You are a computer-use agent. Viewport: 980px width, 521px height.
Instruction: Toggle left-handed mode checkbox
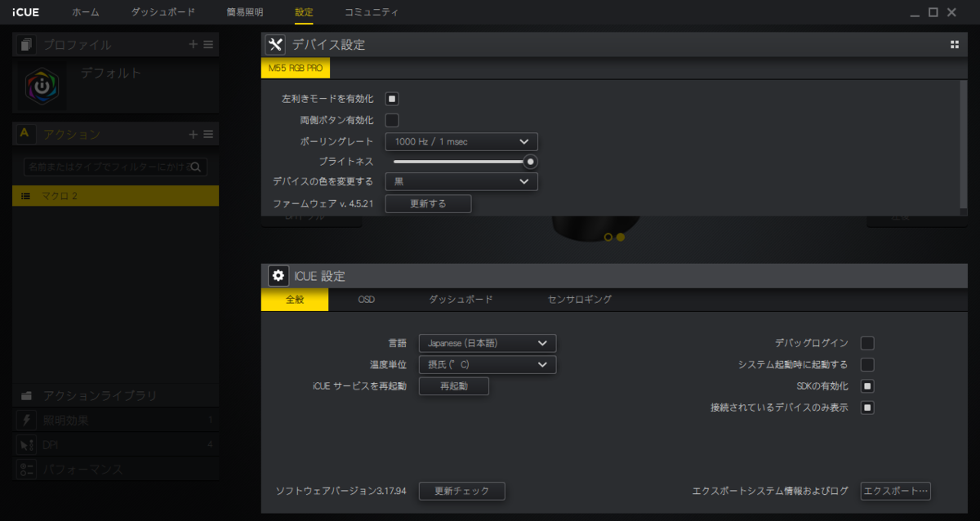[392, 99]
